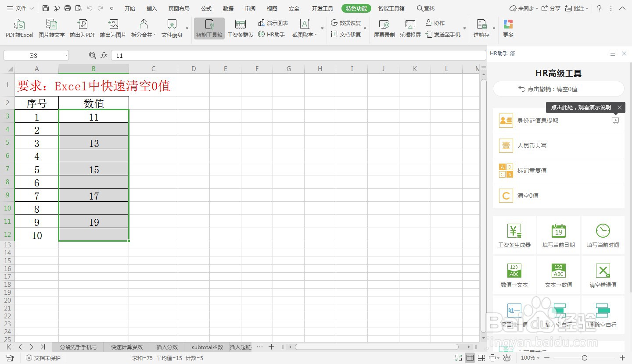Click the 清空0值 option
Image resolution: width=632 pixels, height=364 pixels.
pos(559,196)
